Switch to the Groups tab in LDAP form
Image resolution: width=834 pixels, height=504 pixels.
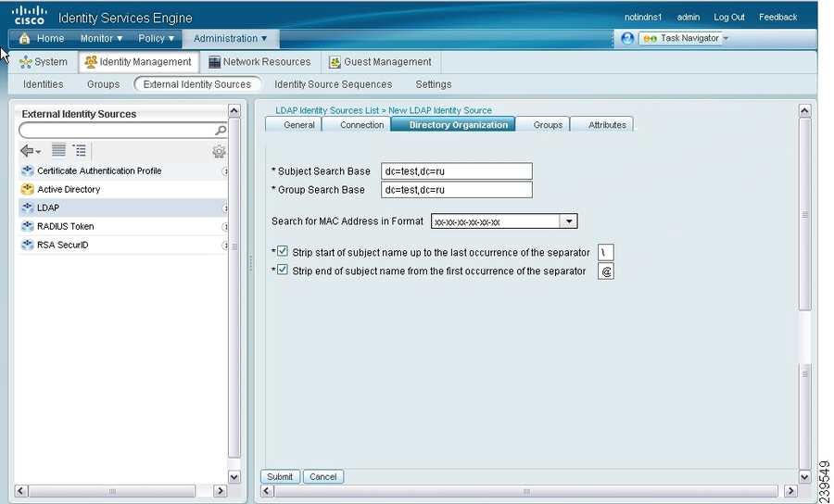[x=548, y=124]
